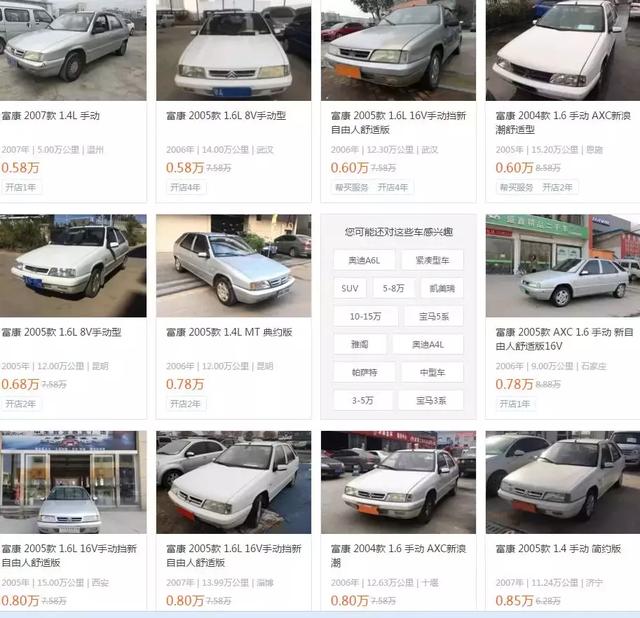Select the 宝马5系 tag
640x618 pixels.
click(x=434, y=316)
